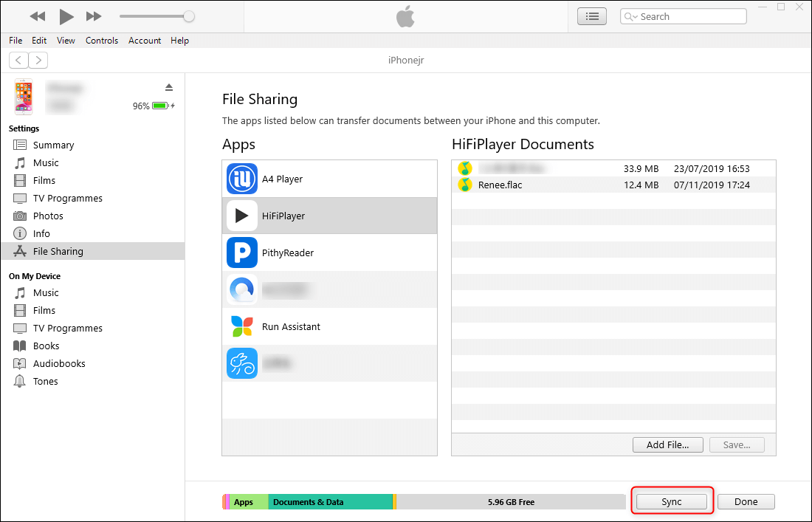This screenshot has width=812, height=522.
Task: Select the blurred-name blue swirl browser app icon
Action: [x=242, y=289]
